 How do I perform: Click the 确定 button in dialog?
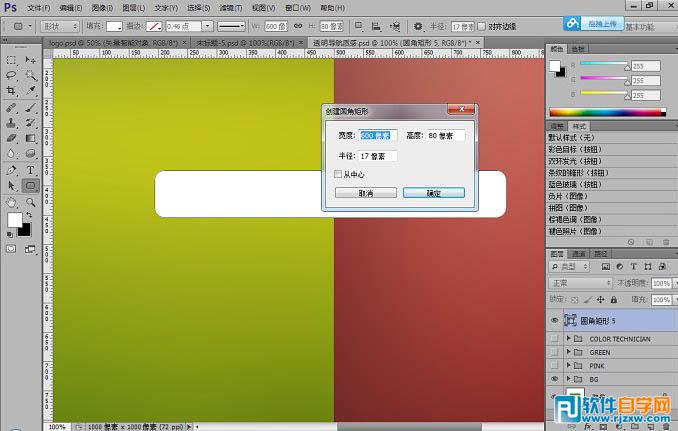tap(433, 193)
